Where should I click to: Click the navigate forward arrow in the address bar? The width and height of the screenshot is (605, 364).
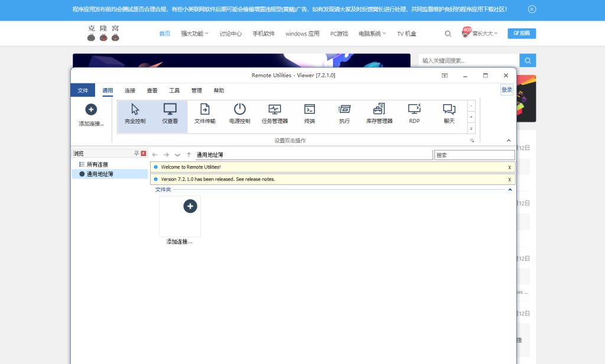166,155
